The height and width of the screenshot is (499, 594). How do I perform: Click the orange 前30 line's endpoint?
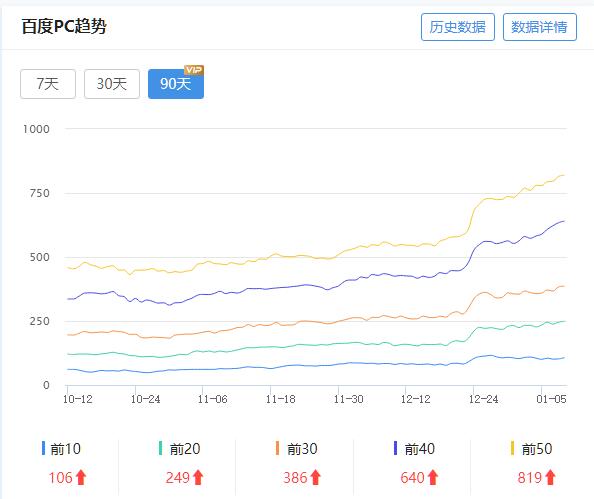[564, 286]
